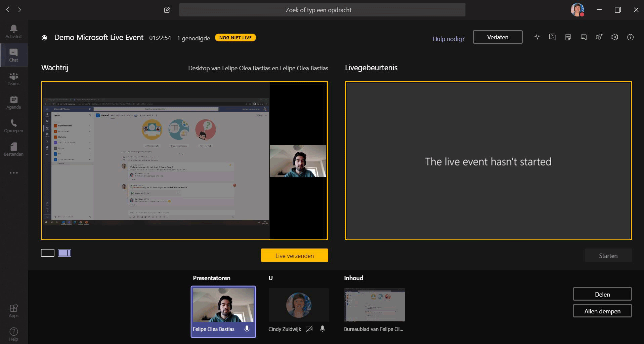Show meeting information details
The width and height of the screenshot is (644, 344).
[x=630, y=37]
